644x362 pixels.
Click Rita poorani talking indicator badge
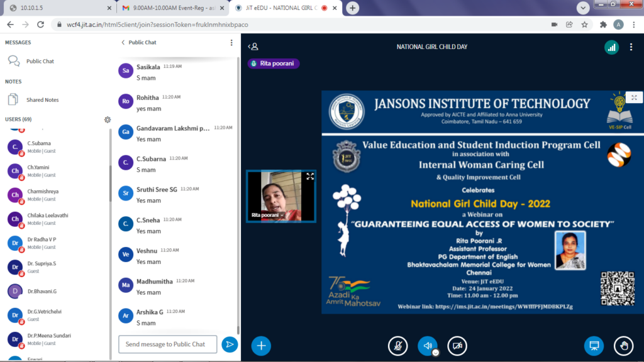coord(274,63)
